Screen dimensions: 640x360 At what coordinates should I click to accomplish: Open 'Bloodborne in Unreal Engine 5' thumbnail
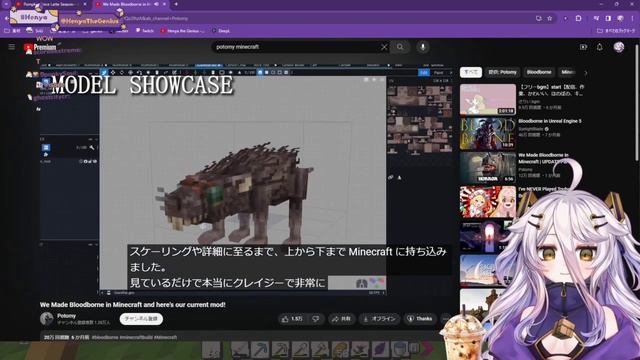click(488, 134)
